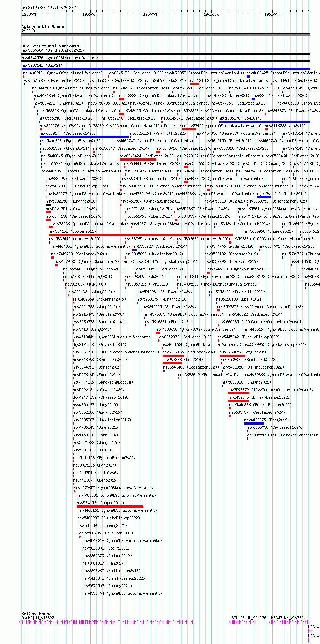Screen dimensions: 320x644
Task: Select dgv2124n106 (Alsmadi2014) label
Action: 100,344
